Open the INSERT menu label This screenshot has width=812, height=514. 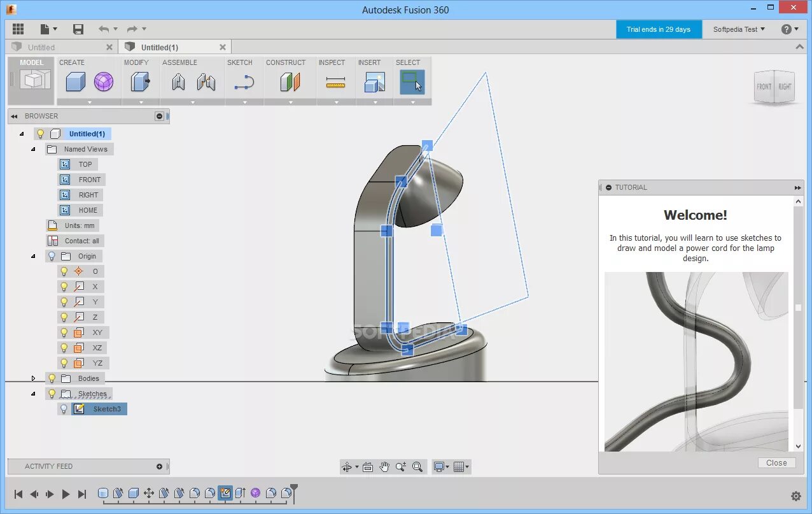tap(369, 62)
